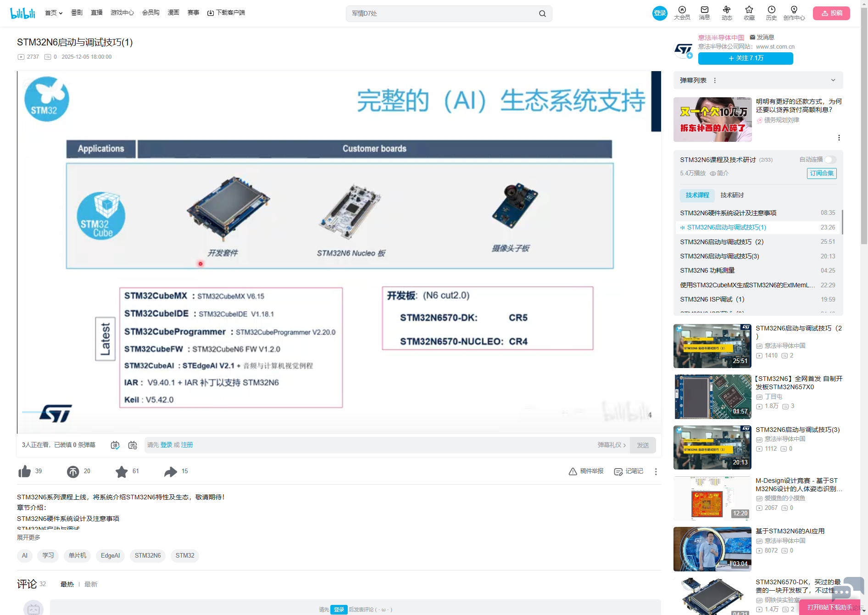Open danmaku settings icon
This screenshot has height=615, width=868.
pos(133,445)
